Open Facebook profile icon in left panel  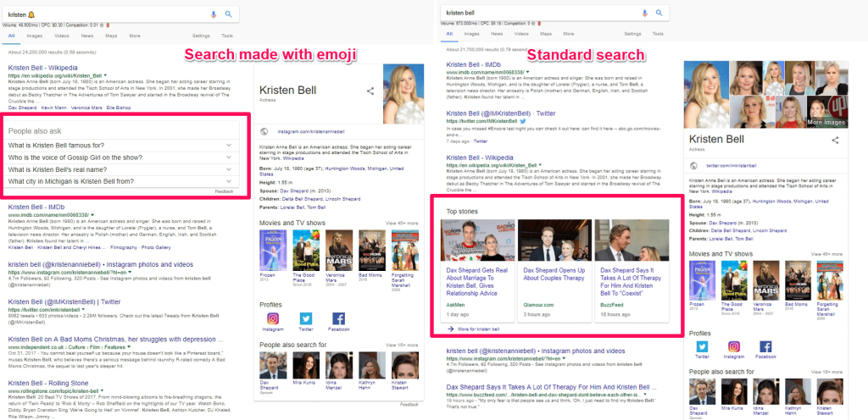[x=338, y=318]
